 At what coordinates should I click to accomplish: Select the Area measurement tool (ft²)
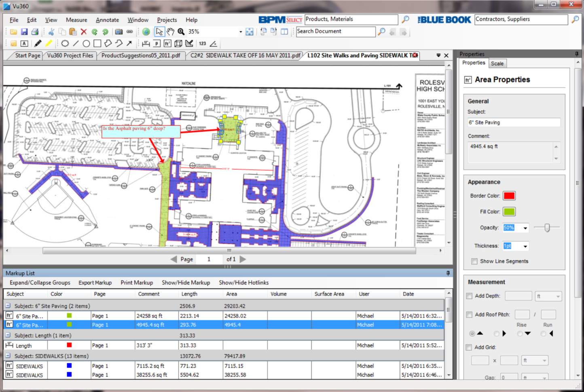tap(167, 43)
